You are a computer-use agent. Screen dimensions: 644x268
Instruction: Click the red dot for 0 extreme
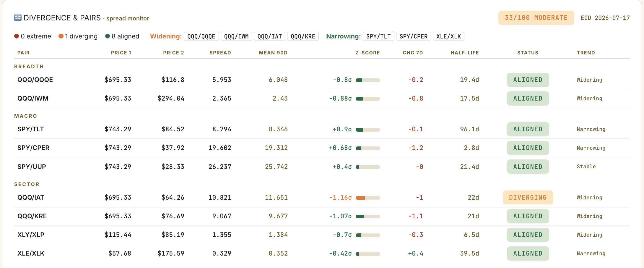pyautogui.click(x=17, y=36)
